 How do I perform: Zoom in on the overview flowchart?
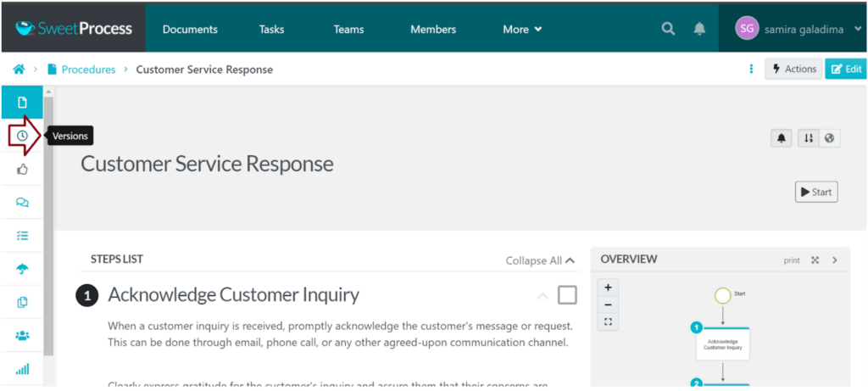(x=608, y=287)
